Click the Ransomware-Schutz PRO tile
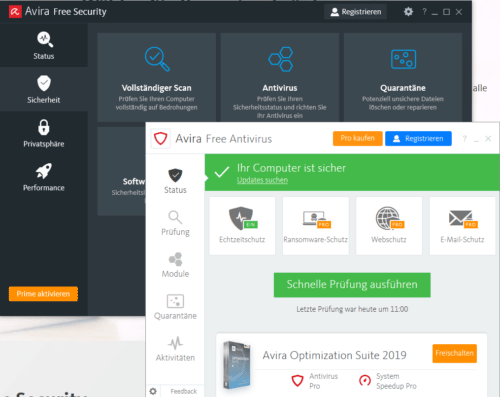The width and height of the screenshot is (500, 397). point(316,226)
